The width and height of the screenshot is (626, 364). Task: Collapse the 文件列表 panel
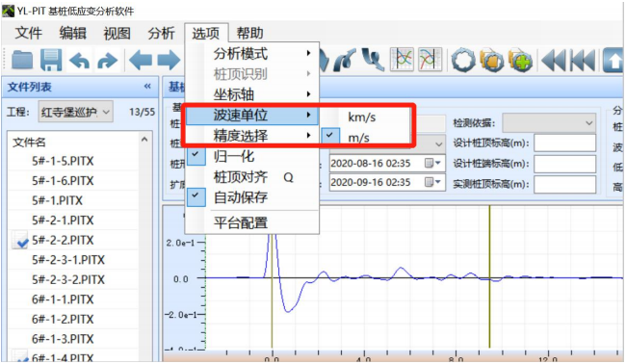point(147,87)
